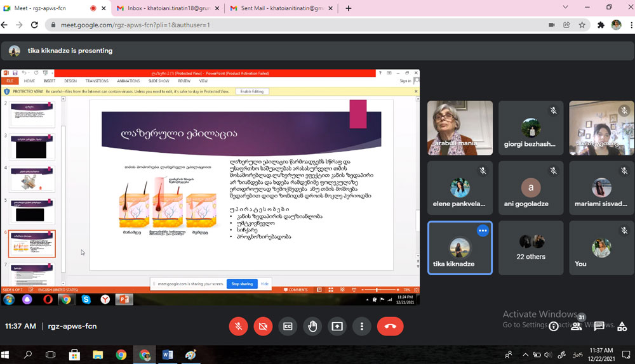Open Word from the Windows taskbar

[168, 354]
